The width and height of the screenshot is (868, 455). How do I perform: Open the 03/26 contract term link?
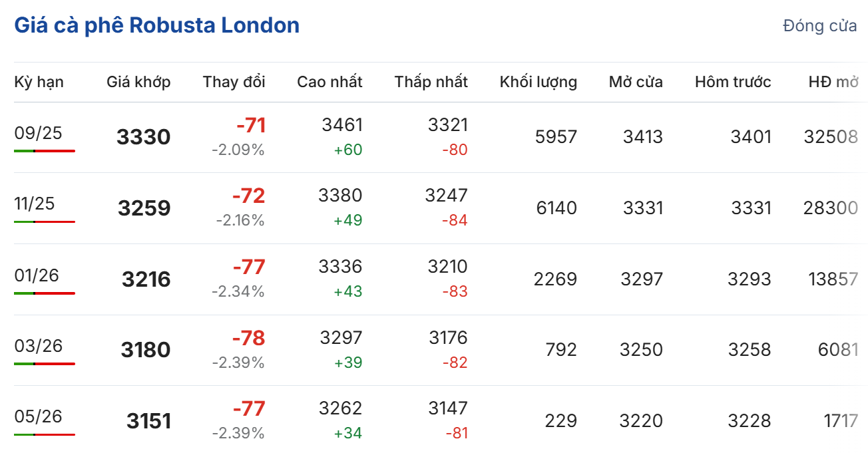(38, 346)
